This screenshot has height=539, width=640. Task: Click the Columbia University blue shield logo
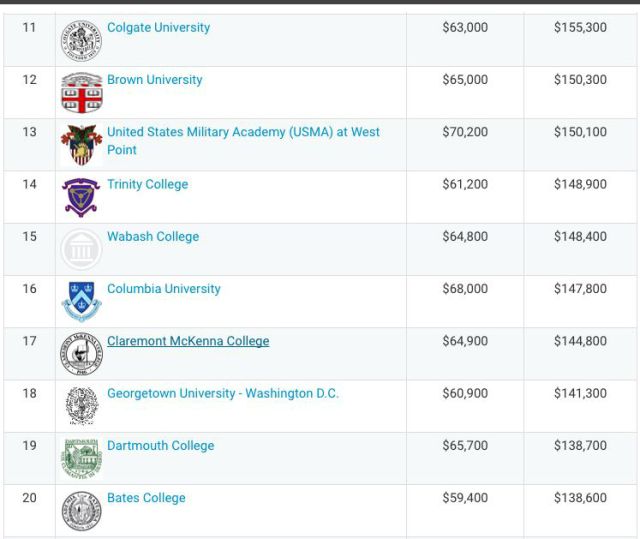[x=81, y=302]
